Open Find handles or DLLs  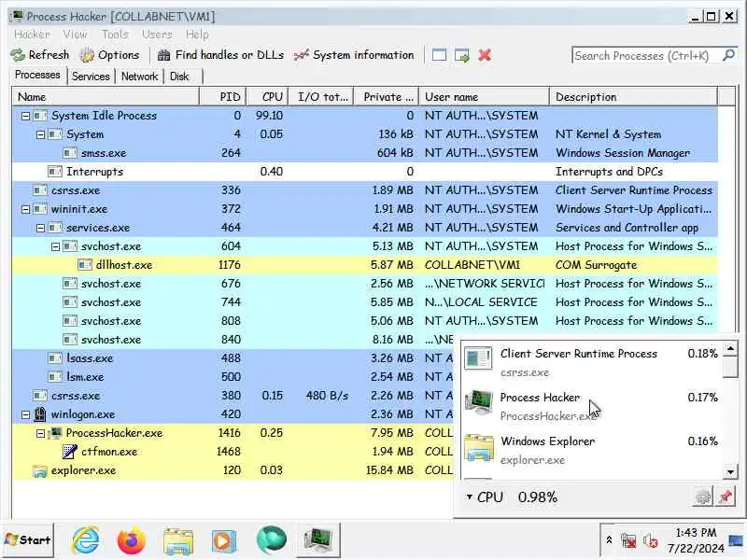coord(220,55)
